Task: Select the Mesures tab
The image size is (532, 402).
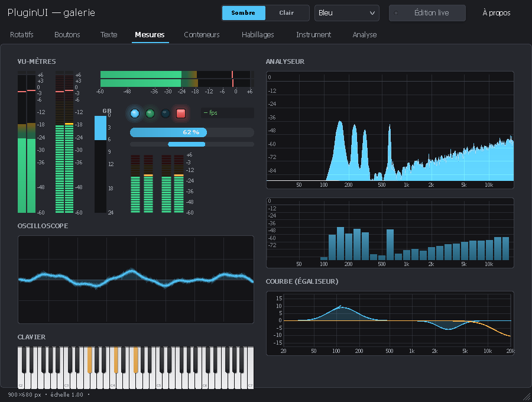Action: coord(150,35)
